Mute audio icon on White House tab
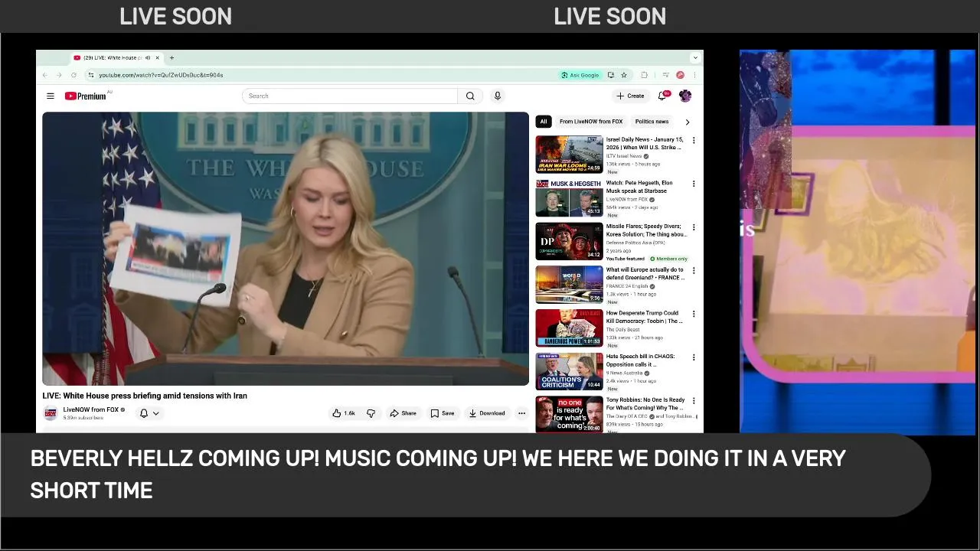This screenshot has width=980, height=551. [x=148, y=58]
